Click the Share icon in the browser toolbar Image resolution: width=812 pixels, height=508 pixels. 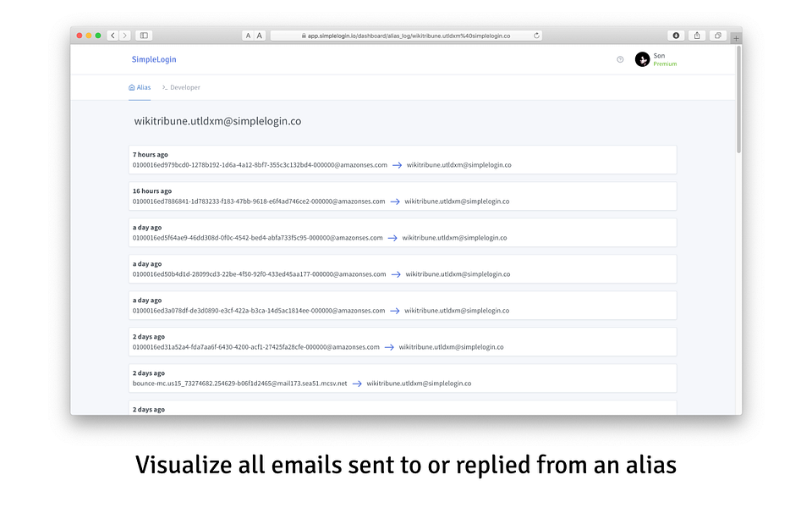click(x=696, y=36)
